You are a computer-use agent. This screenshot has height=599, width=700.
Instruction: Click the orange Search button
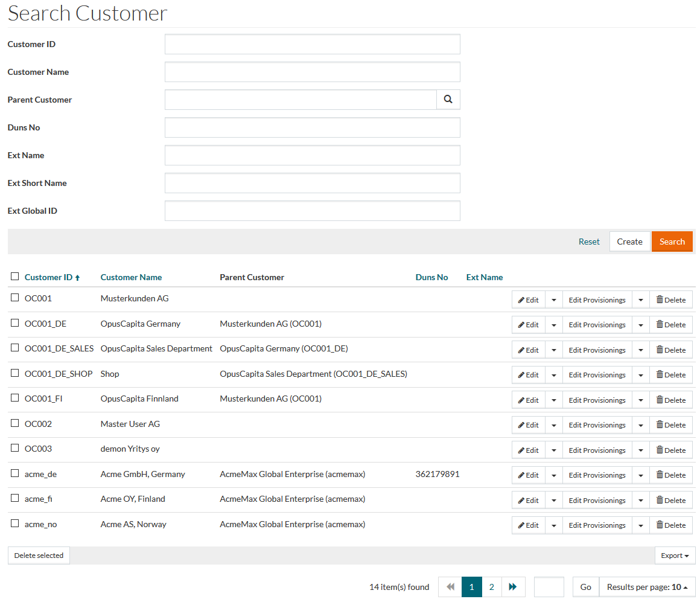(x=672, y=242)
